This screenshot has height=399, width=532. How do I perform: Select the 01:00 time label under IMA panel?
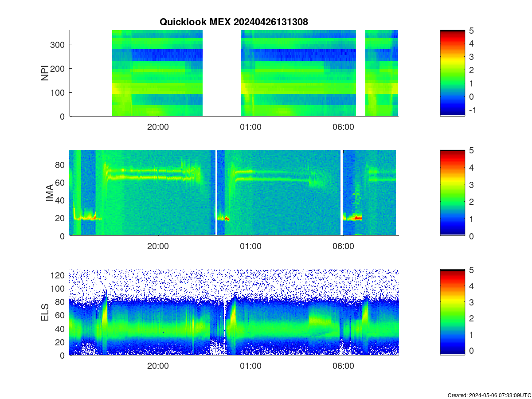250,246
